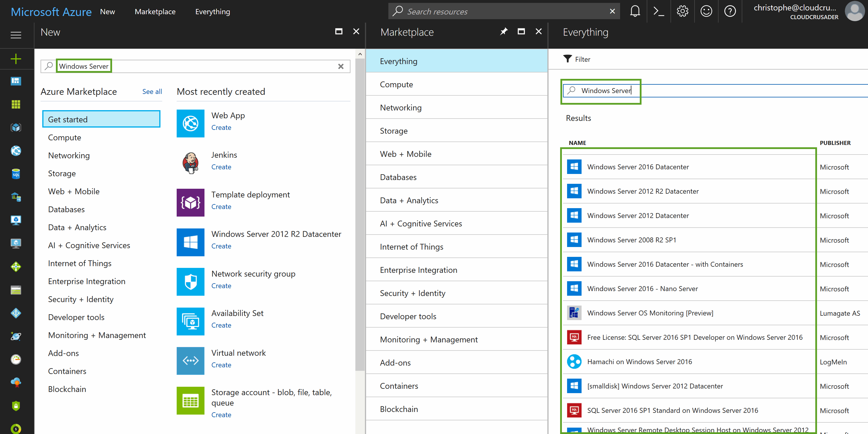Open the help question mark icon
The width and height of the screenshot is (868, 434).
click(x=730, y=12)
